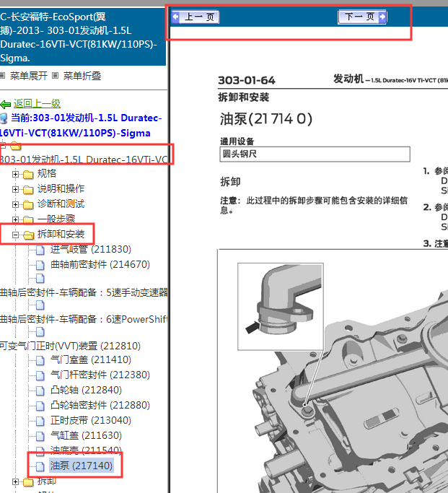Select 油泵 (217140) document

pos(82,466)
